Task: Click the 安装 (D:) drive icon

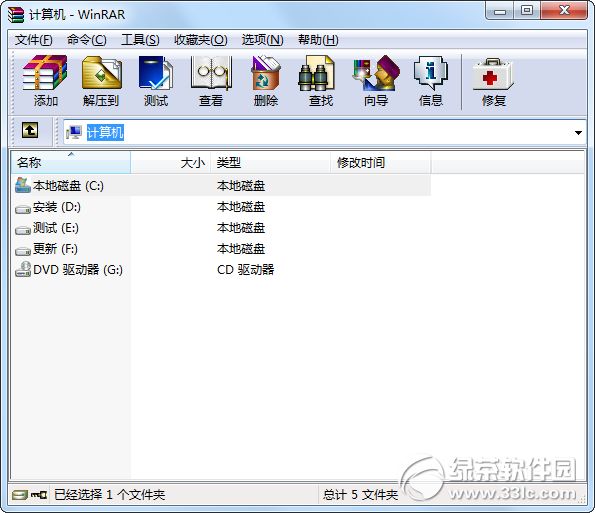Action: tap(23, 209)
